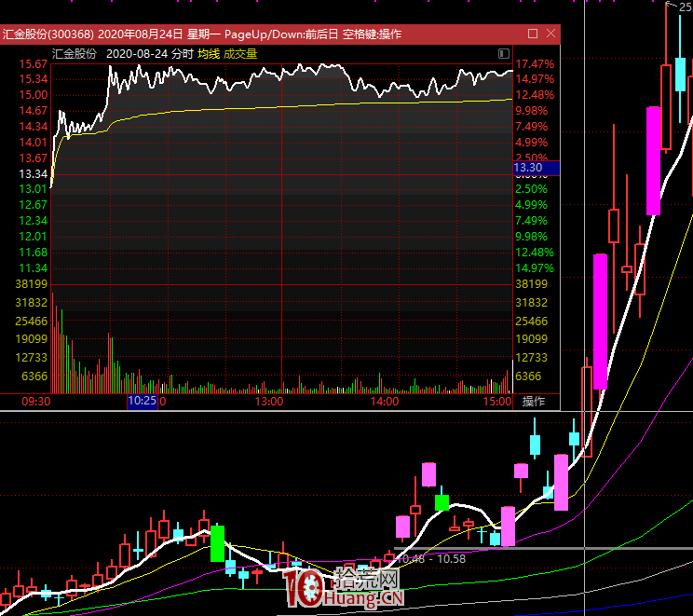Toggle the panel layout icon beside 成交量 header

[x=504, y=54]
